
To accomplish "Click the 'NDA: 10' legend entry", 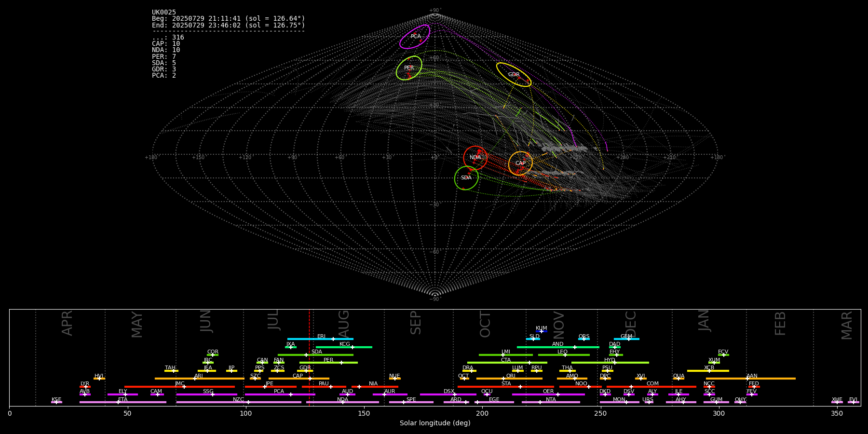I will pos(166,50).
